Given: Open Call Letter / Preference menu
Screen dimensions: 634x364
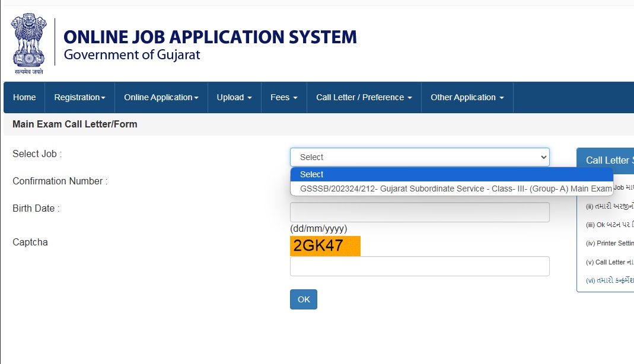Looking at the screenshot, I should tap(364, 97).
